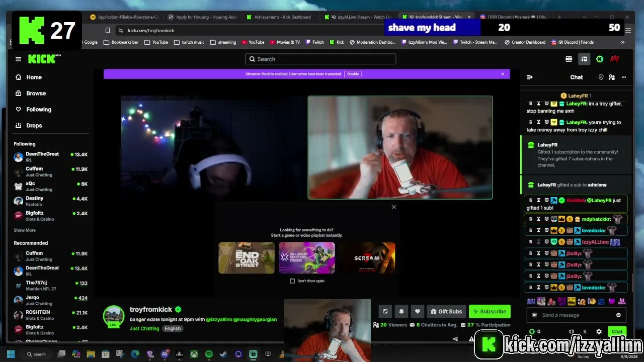
Task: Expand Following list with Show More
Action: [25, 230]
